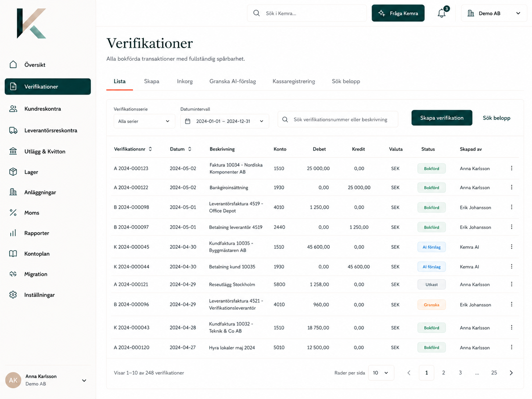Change rows per page dropdown
This screenshot has width=532, height=399.
(x=381, y=373)
